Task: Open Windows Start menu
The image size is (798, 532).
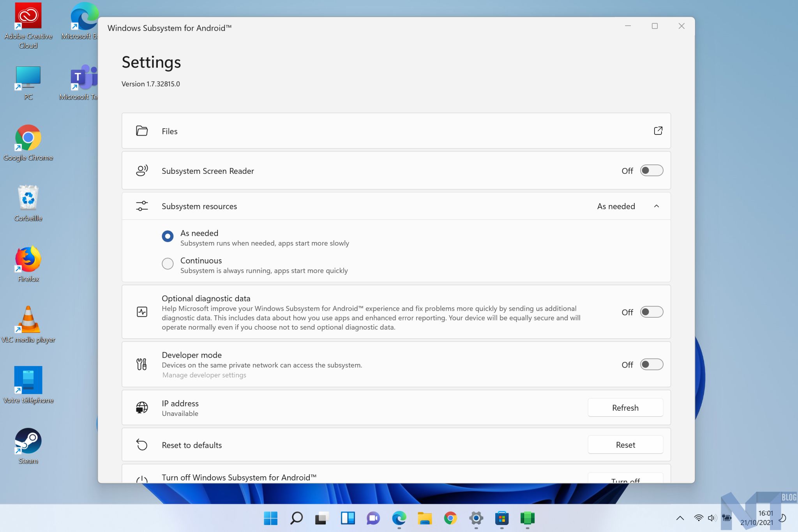Action: point(270,518)
